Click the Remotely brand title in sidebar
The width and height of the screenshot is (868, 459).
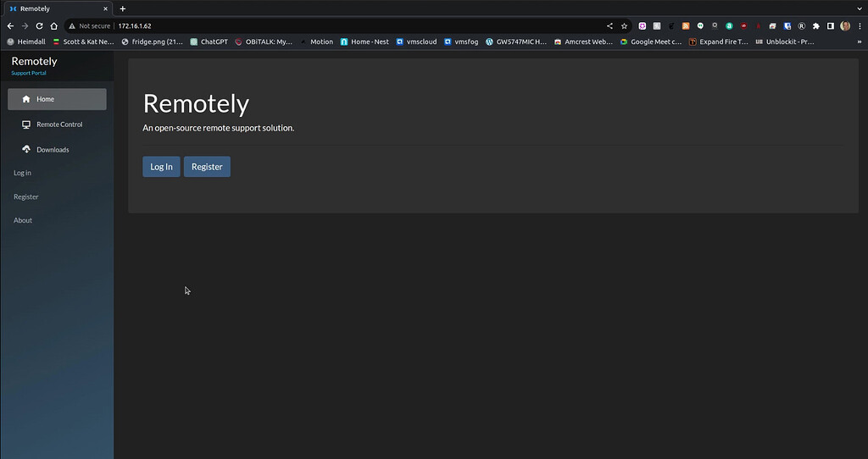click(34, 61)
